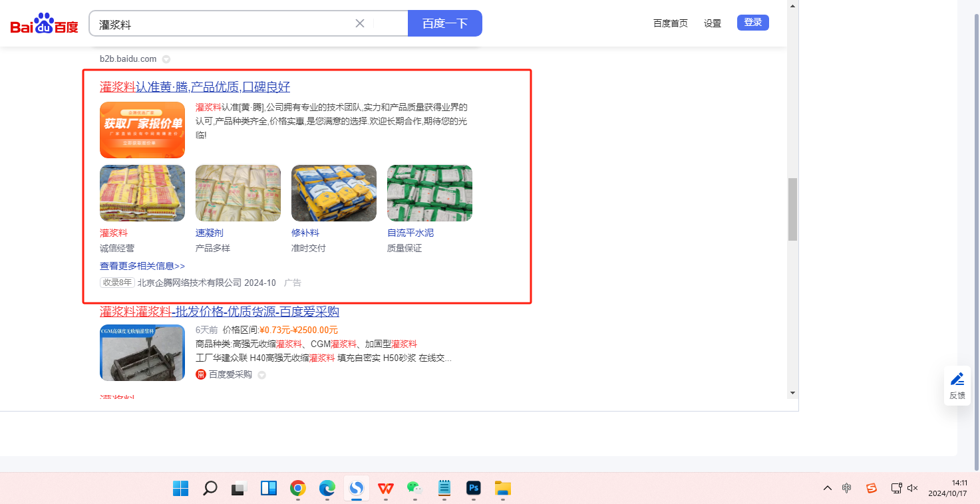Click the 收录8年 badge
The image size is (980, 504).
[x=117, y=283]
